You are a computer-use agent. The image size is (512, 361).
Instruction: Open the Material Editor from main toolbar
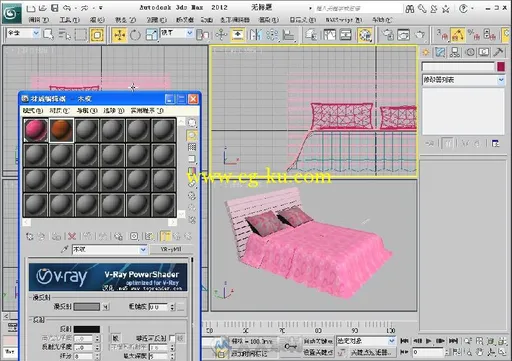click(x=365, y=35)
